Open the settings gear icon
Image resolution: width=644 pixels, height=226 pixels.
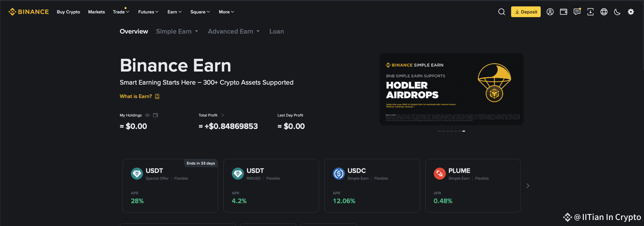[631, 12]
